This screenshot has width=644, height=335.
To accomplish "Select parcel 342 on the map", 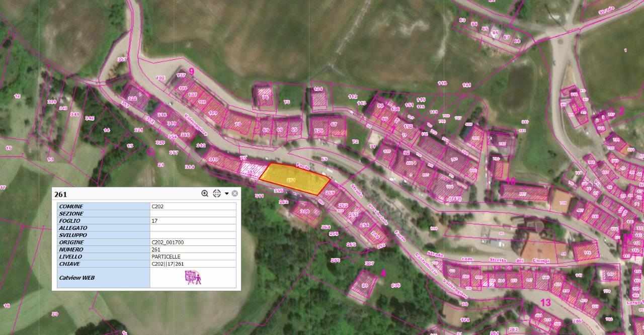I will [x=90, y=118].
